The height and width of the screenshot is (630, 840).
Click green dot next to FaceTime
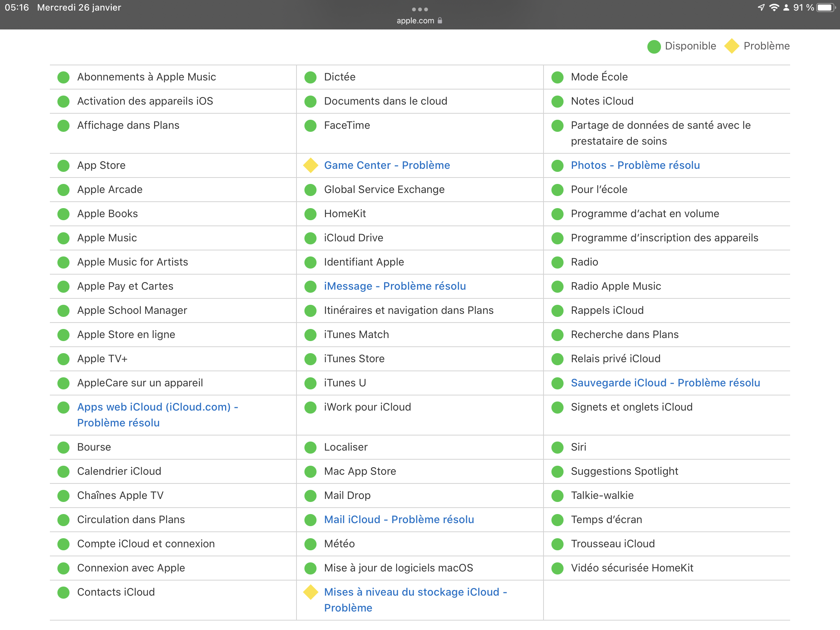pyautogui.click(x=310, y=126)
